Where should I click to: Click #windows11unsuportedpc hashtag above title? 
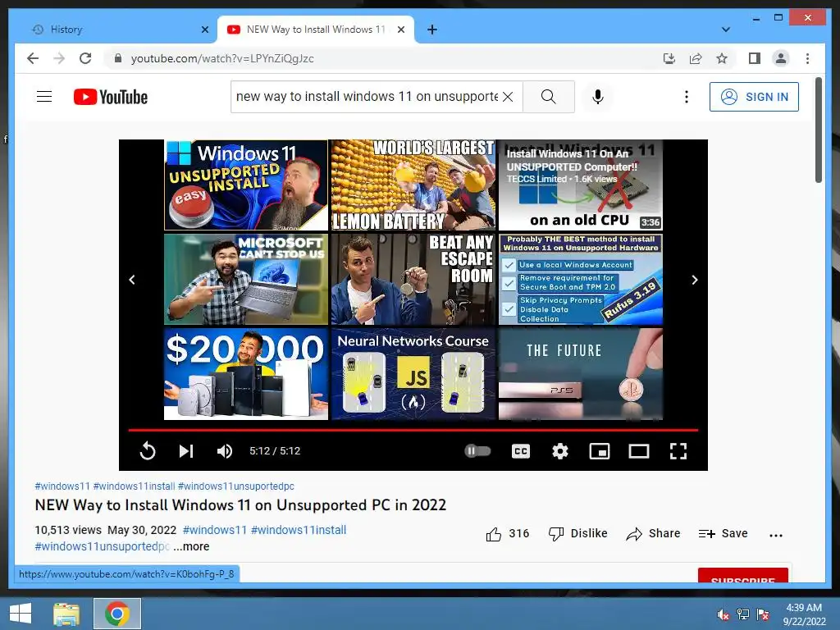tap(235, 486)
